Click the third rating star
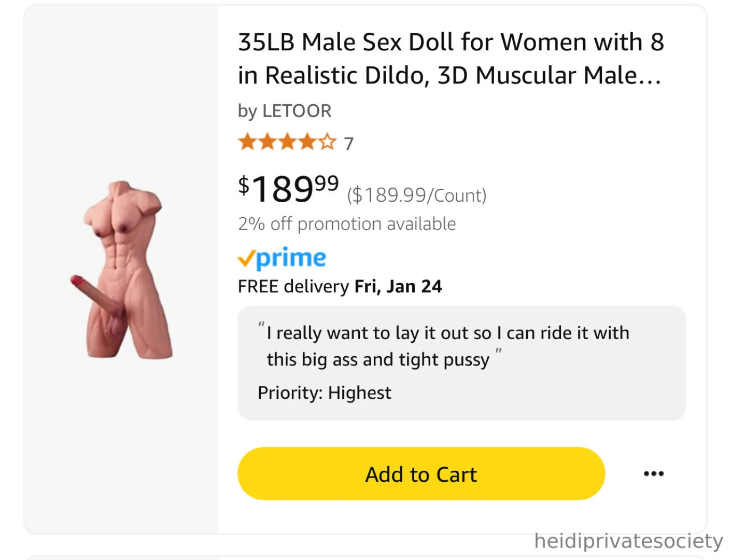Screen dimensions: 731x560 [286, 141]
